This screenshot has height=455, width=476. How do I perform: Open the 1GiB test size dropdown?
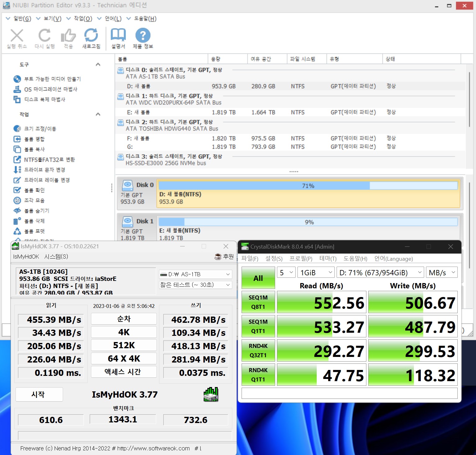click(316, 273)
